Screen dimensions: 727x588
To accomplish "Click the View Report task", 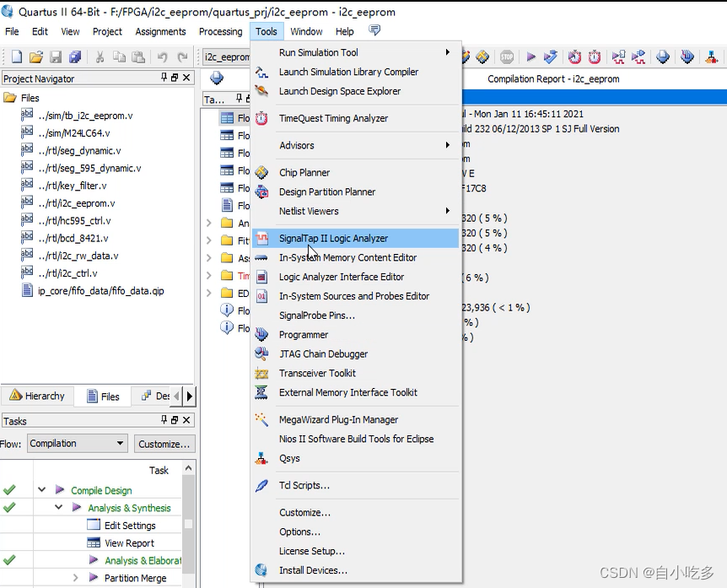I will [129, 543].
